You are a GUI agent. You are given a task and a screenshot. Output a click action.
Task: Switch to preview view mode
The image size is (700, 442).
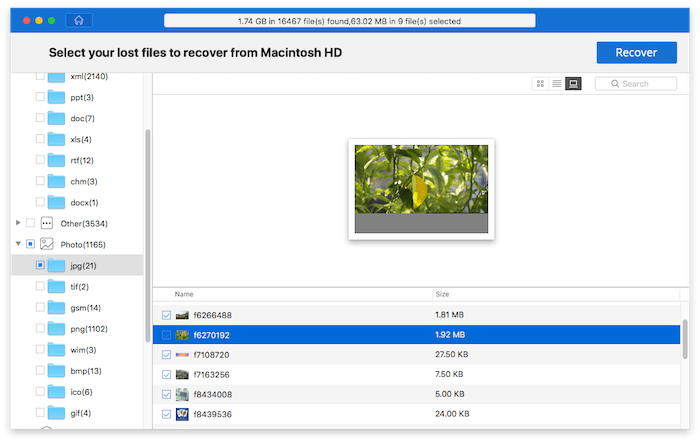tap(573, 83)
